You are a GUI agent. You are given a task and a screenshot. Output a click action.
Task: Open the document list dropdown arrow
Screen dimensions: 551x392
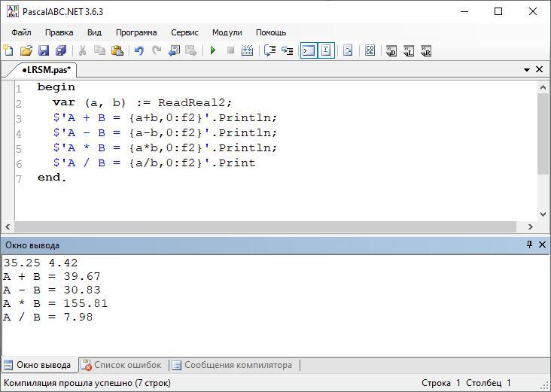tap(527, 70)
